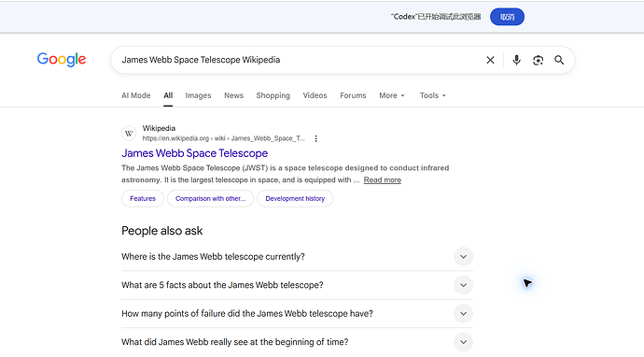This screenshot has width=644, height=357.
Task: Click the Development history chip
Action: point(295,199)
